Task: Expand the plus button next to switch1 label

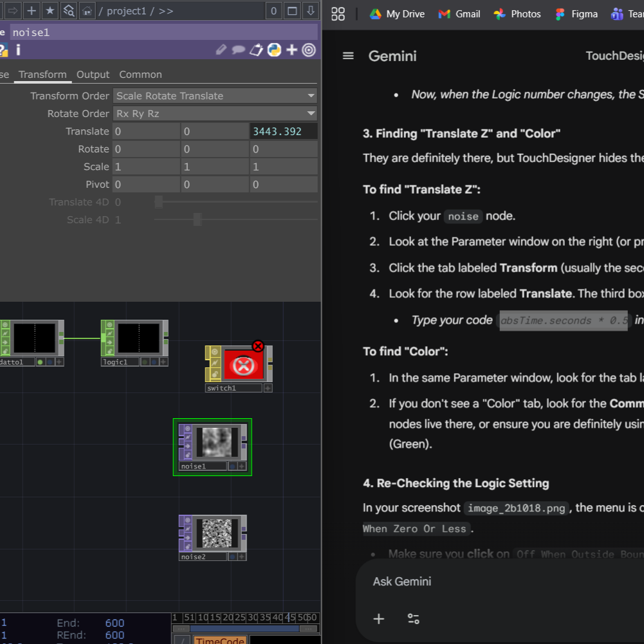Action: [x=268, y=388]
